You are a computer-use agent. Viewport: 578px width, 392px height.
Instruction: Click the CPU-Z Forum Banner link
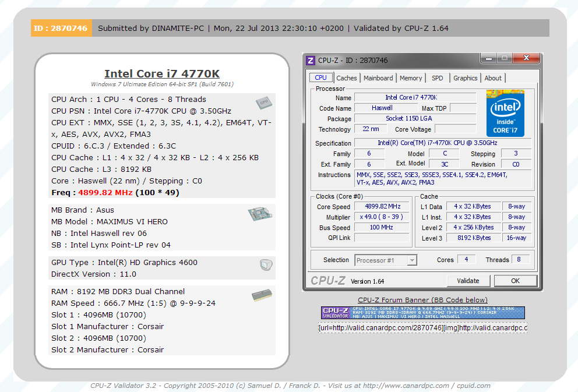(423, 300)
